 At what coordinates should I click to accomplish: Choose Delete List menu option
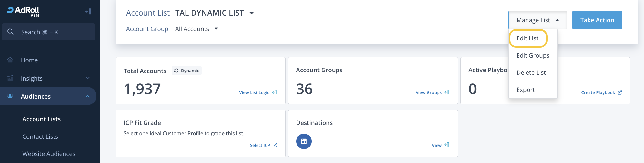pyautogui.click(x=531, y=73)
